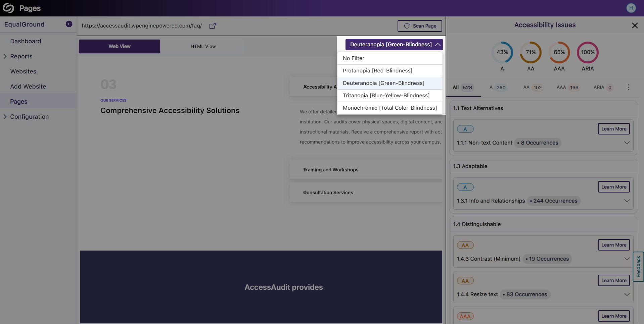Open Add Website in the sidebar

click(28, 86)
